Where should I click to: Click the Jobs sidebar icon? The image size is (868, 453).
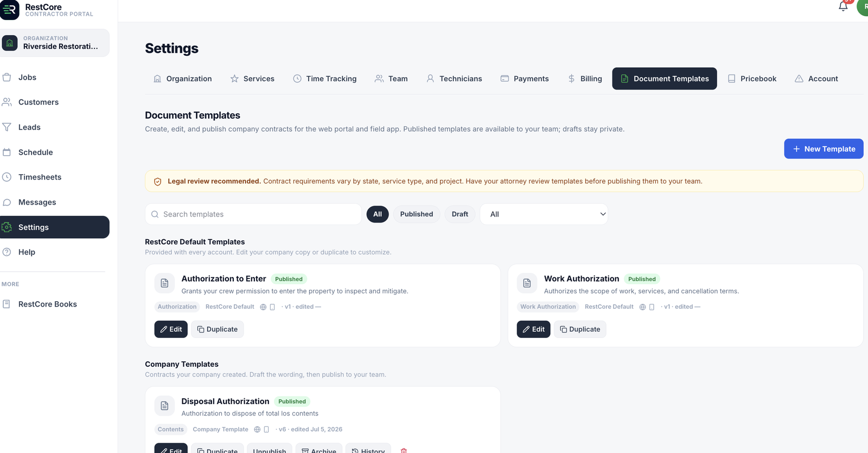(7, 77)
